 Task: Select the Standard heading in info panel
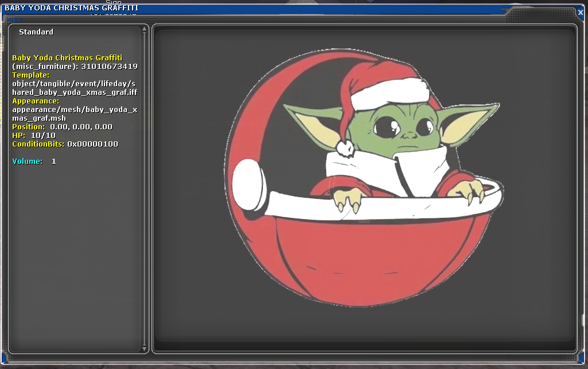tap(36, 32)
